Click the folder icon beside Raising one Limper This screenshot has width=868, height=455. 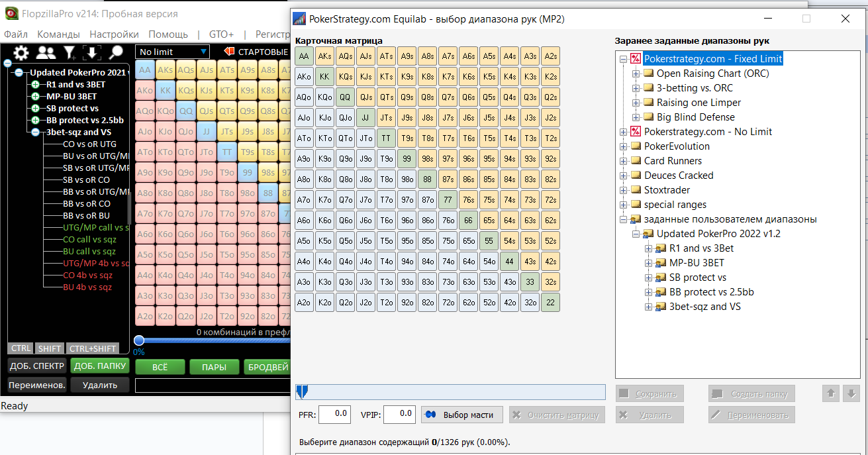648,103
